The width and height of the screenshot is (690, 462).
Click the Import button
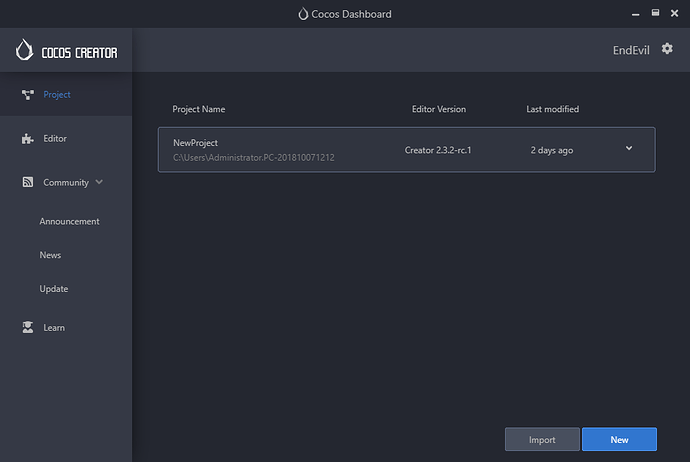(x=542, y=439)
